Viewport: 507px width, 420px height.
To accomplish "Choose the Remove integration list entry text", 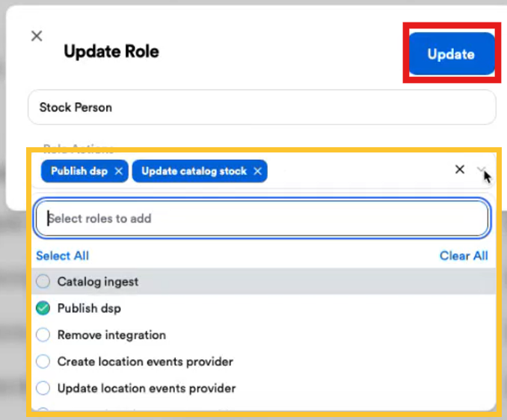I will coord(111,335).
